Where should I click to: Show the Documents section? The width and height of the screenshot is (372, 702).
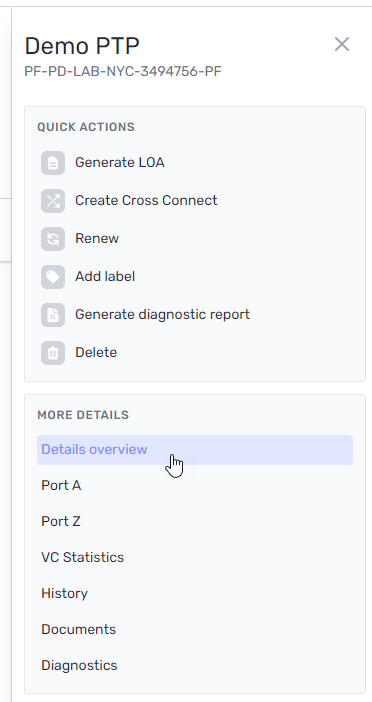click(x=78, y=629)
